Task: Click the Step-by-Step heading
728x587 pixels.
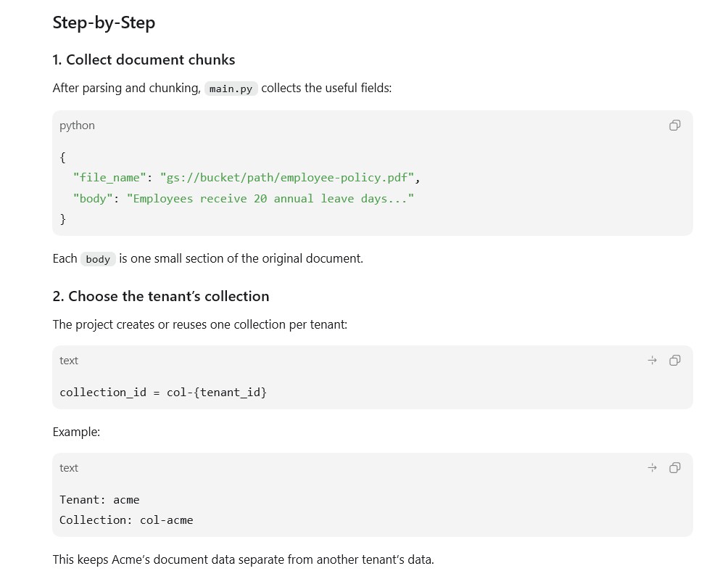Action: click(104, 22)
